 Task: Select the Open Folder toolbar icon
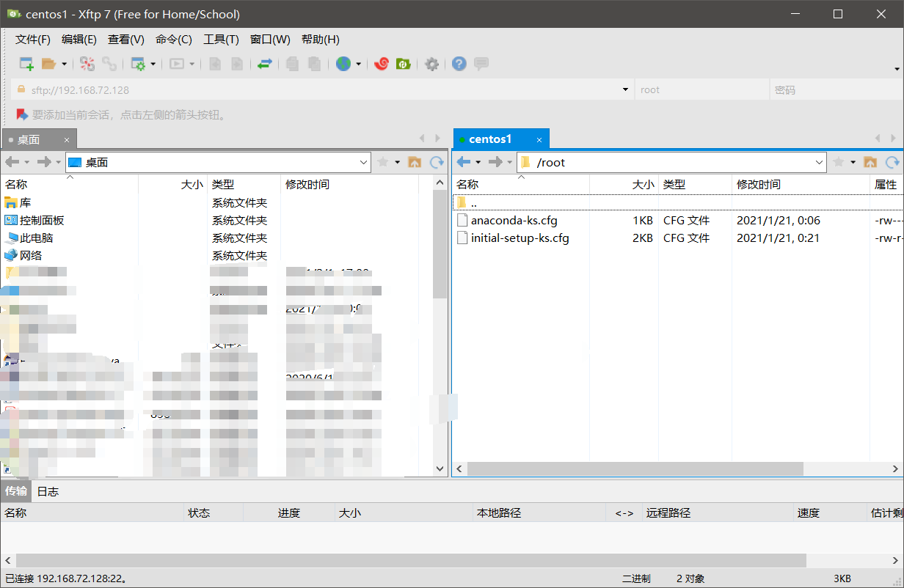click(48, 64)
